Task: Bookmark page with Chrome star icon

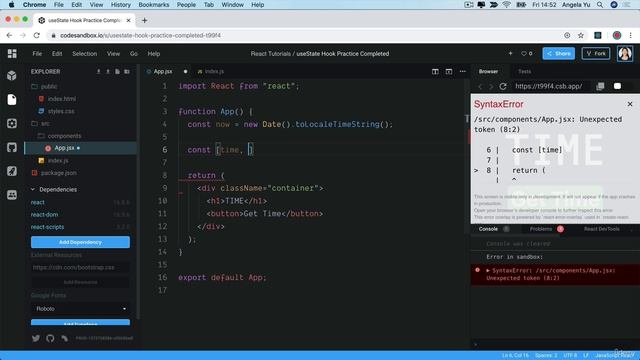Action: (581, 36)
